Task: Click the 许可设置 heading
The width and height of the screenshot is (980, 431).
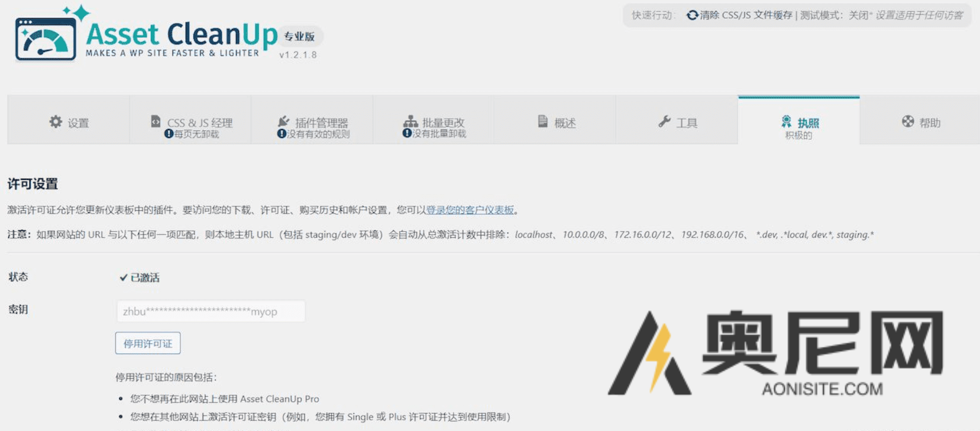Action: point(33,184)
